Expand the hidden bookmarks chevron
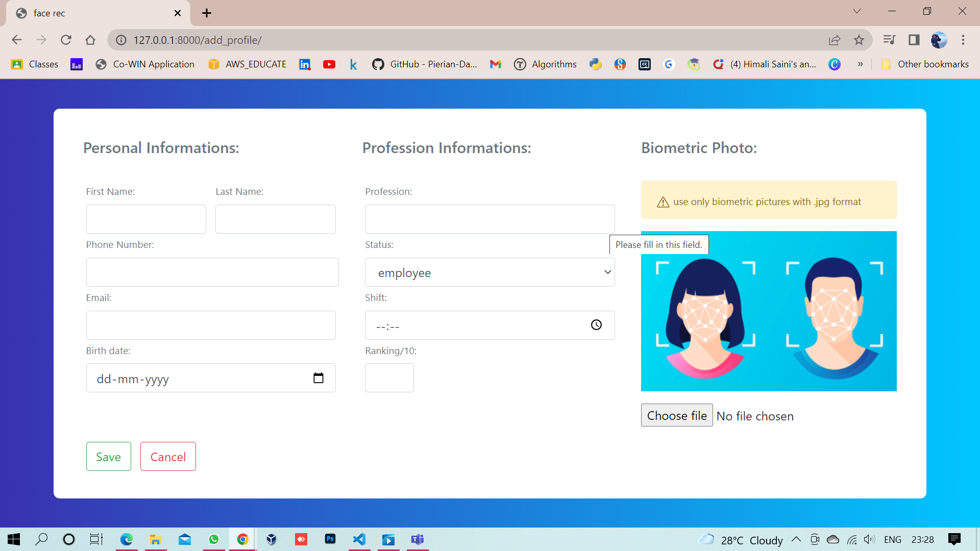980x551 pixels. (861, 64)
